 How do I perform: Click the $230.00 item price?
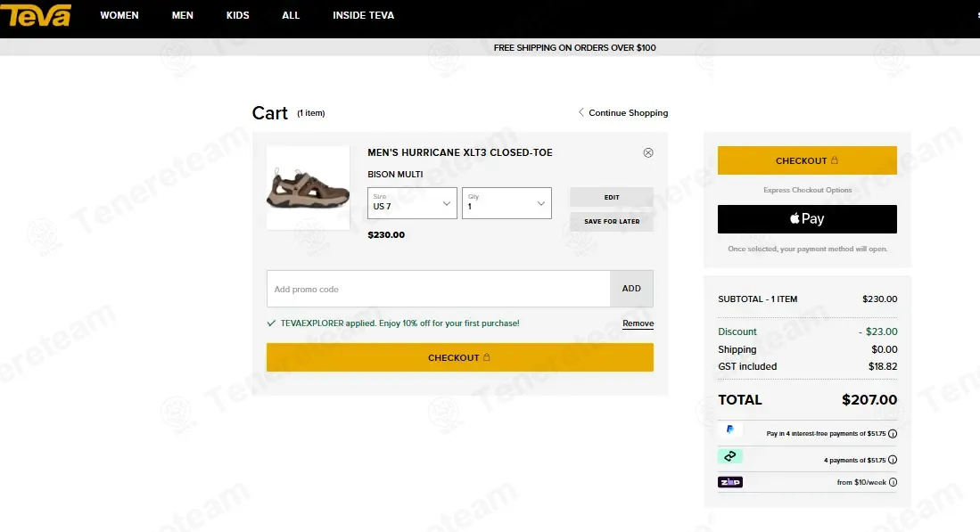coord(386,234)
